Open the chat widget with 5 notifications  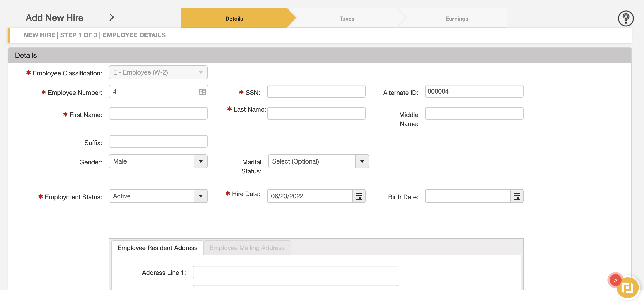(627, 288)
